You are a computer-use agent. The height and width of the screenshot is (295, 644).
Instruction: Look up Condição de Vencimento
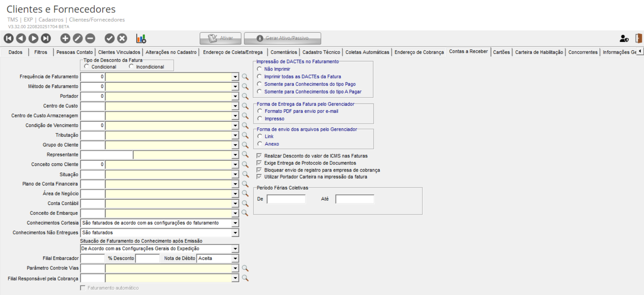245,126
